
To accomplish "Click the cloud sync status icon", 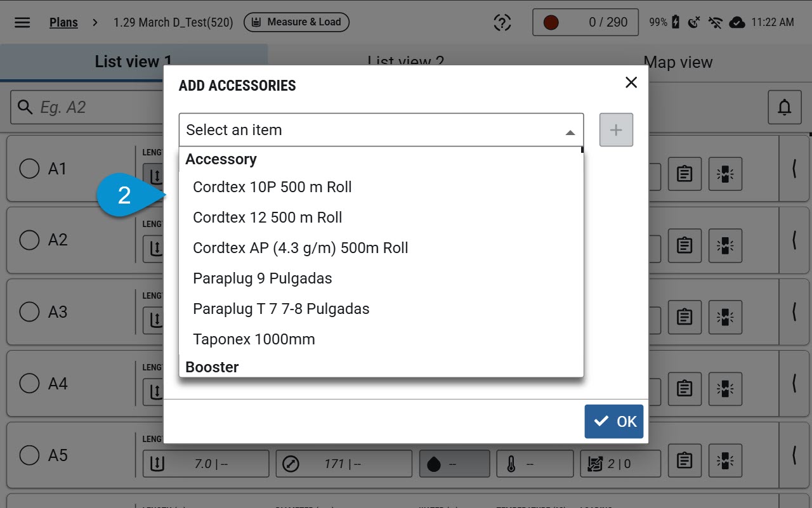I will tap(737, 22).
